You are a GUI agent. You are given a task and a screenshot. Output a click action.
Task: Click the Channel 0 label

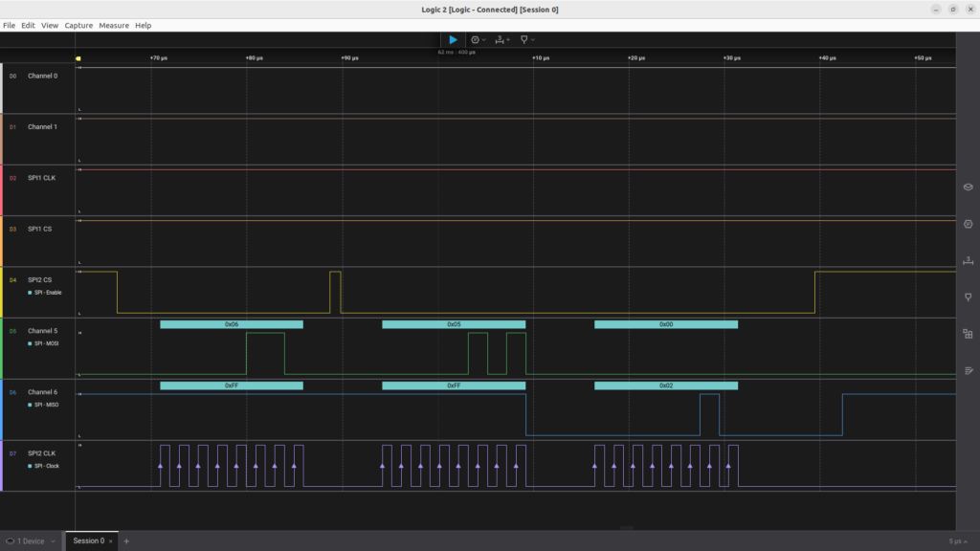pos(42,77)
